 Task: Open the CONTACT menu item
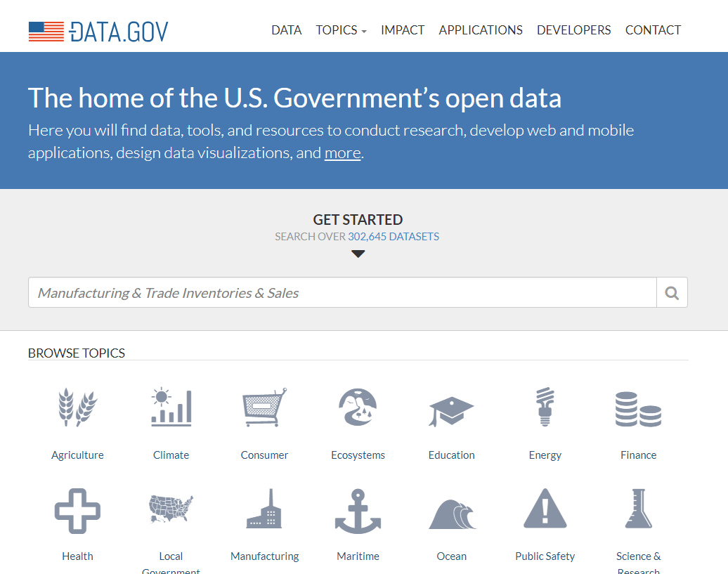coord(653,30)
